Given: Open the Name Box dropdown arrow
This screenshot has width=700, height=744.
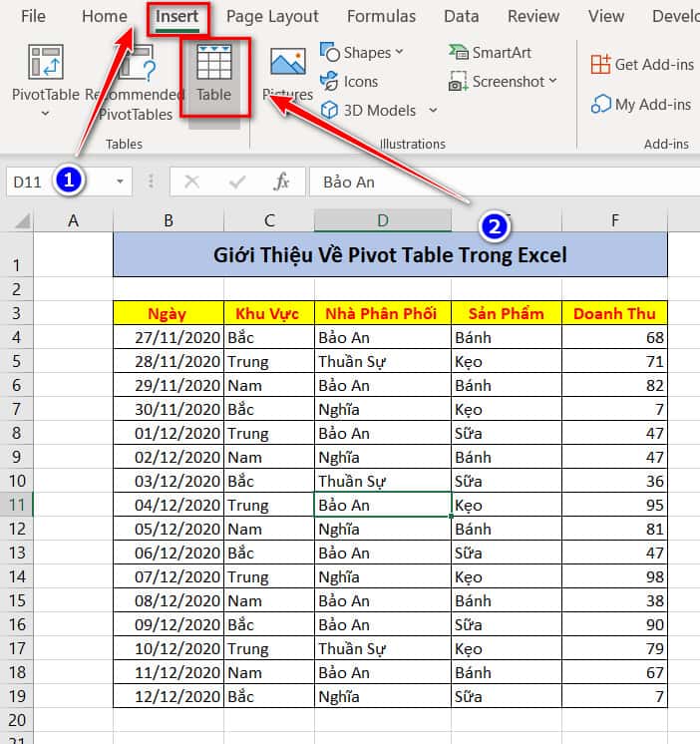Looking at the screenshot, I should (x=120, y=182).
